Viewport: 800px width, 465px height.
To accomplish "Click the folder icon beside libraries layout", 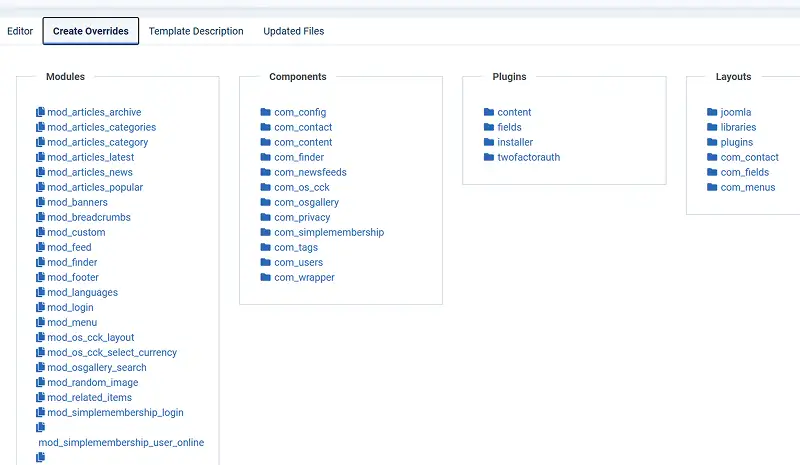I will (x=712, y=127).
